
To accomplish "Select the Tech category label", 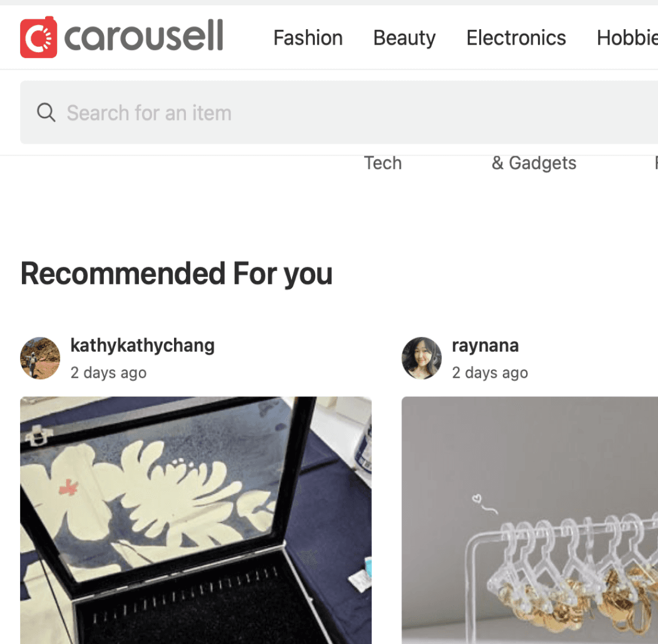I will 382,163.
